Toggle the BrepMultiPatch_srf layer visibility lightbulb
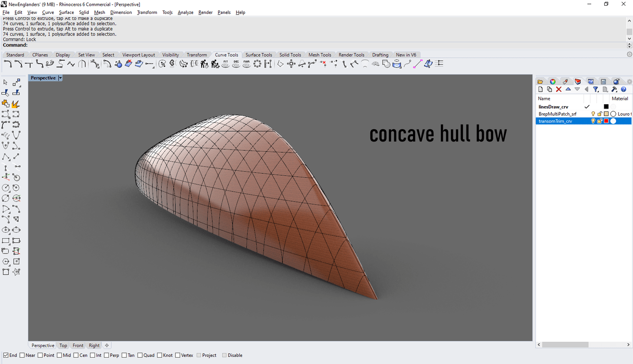633x364 pixels. (x=593, y=114)
